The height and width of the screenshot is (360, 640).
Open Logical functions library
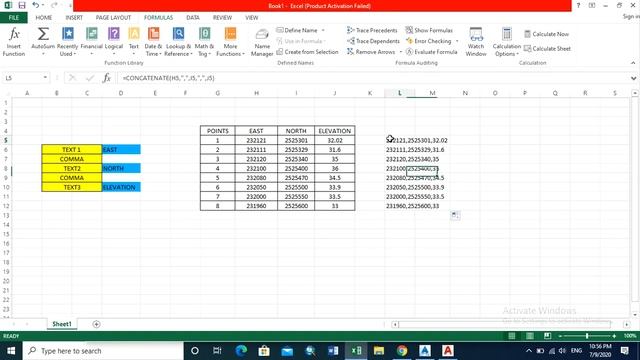pyautogui.click(x=114, y=41)
